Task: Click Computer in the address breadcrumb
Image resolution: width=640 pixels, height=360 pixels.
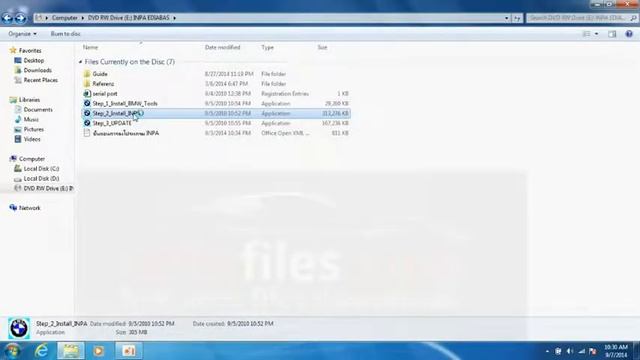Action: click(64, 18)
